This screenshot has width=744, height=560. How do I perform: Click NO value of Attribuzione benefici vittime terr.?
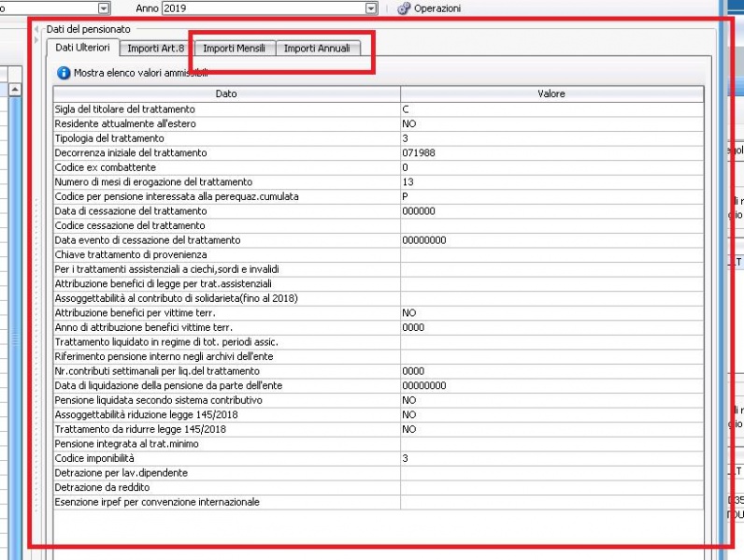tap(409, 313)
